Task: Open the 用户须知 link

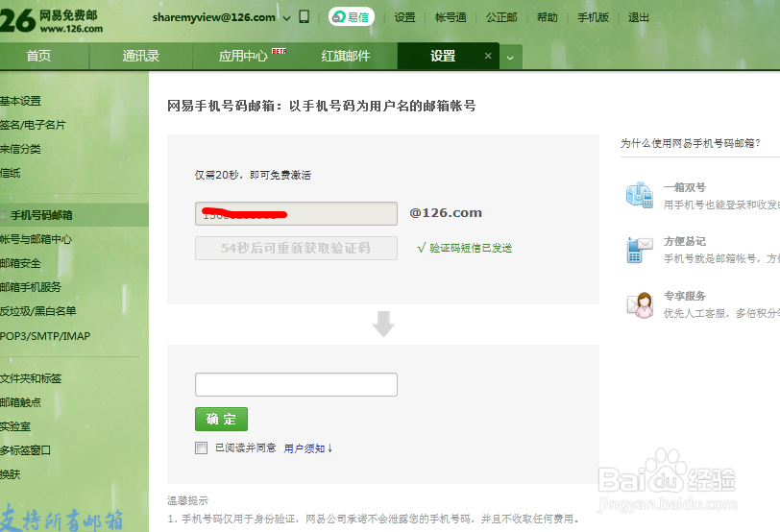Action: [308, 448]
